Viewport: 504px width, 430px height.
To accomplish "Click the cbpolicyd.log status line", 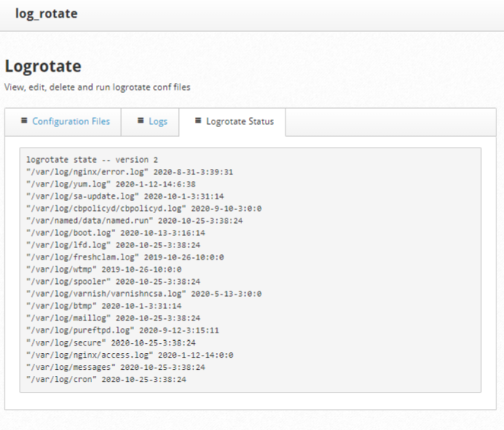I will click(x=144, y=209).
